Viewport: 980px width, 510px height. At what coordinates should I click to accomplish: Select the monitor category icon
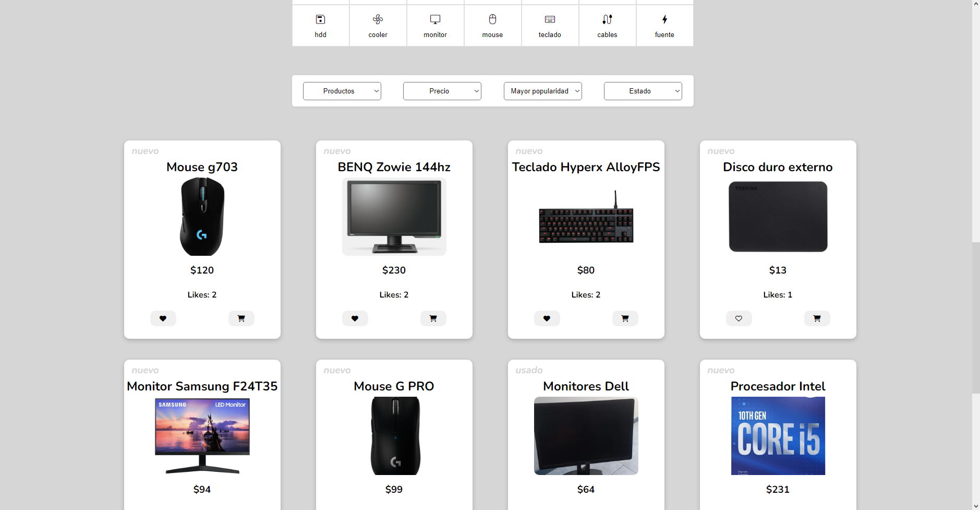tap(435, 25)
